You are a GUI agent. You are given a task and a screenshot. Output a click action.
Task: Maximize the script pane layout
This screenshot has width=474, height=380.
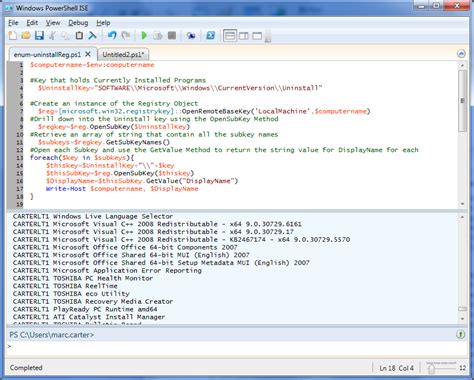[257, 35]
